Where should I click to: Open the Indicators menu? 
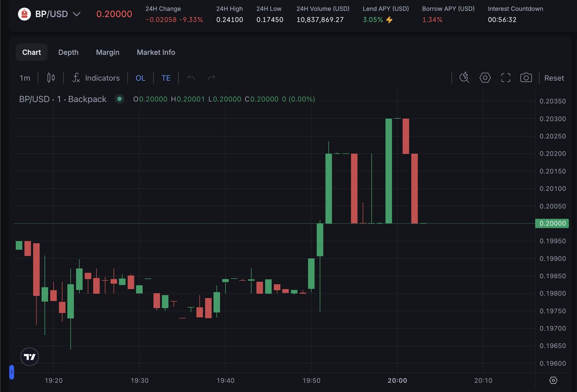[96, 78]
